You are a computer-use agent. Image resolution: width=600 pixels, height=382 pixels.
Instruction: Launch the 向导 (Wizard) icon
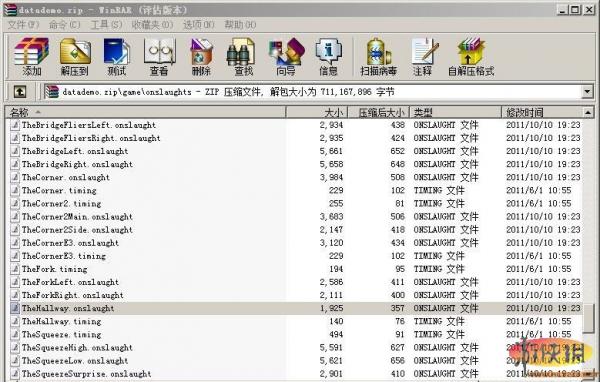[286, 56]
